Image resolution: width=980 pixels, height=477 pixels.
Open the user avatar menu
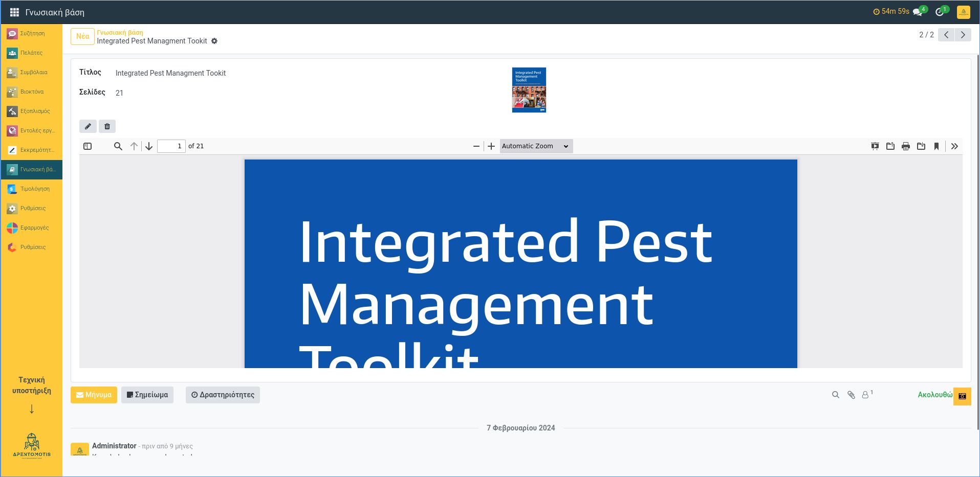pos(964,12)
